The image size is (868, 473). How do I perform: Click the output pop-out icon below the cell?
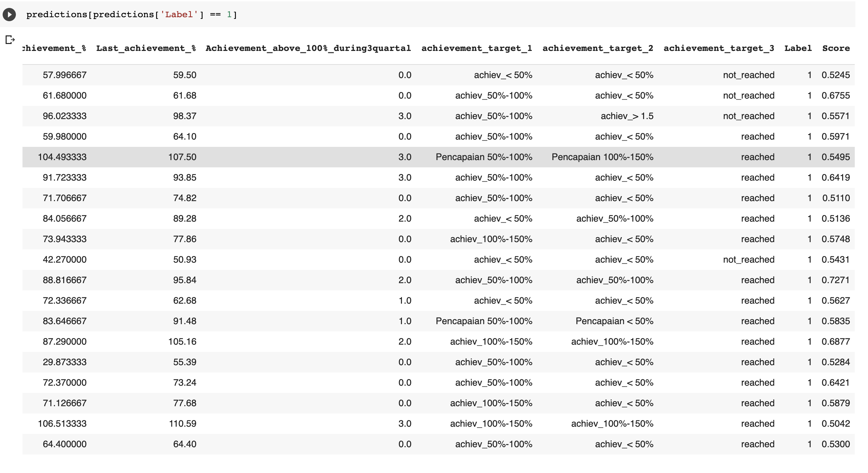pyautogui.click(x=10, y=40)
